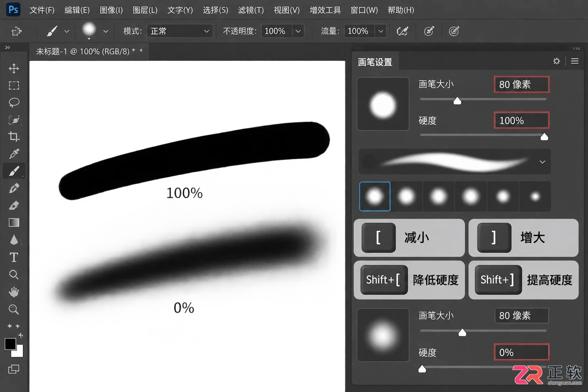
Task: Select the Zoom tool above foreground color
Action: pyautogui.click(x=14, y=310)
